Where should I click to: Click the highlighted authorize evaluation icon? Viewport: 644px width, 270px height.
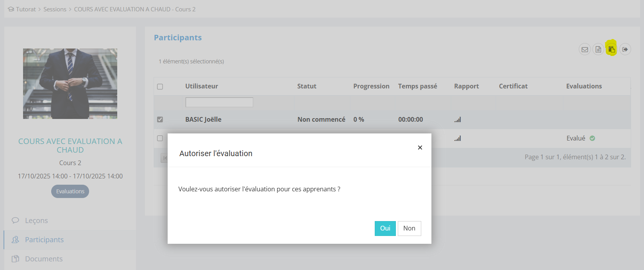pos(612,49)
